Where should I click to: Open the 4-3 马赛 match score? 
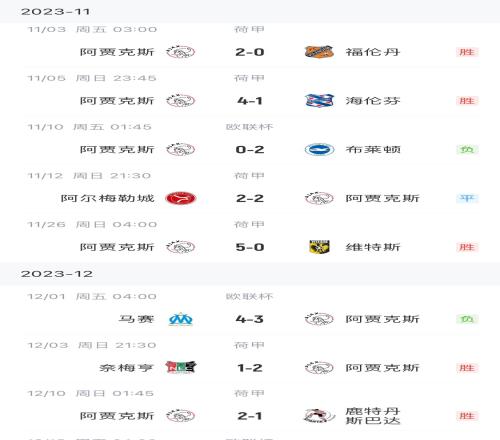(x=250, y=319)
